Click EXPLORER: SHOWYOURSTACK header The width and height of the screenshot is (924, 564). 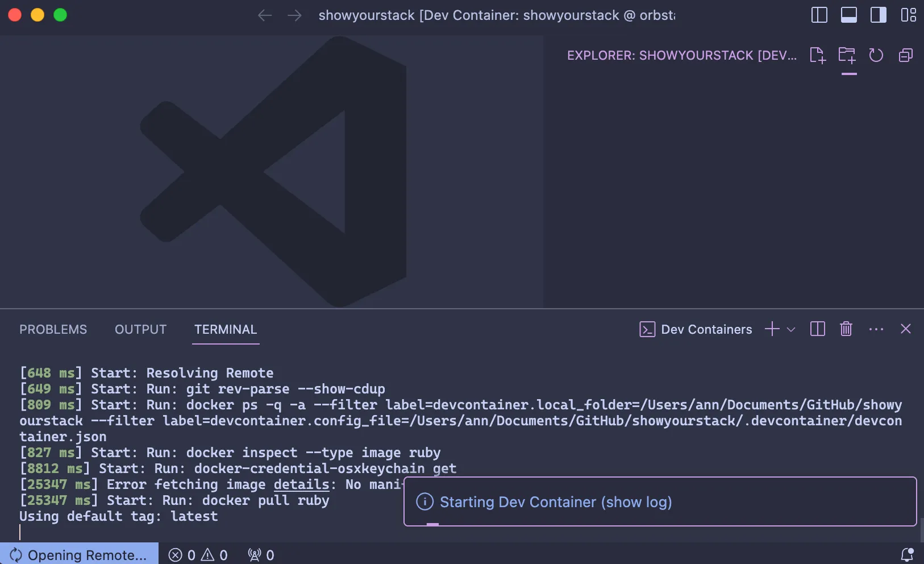point(682,55)
